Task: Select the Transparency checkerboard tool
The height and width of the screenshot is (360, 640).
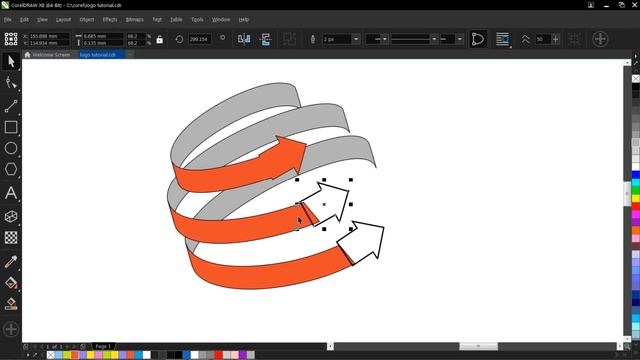Action: point(11,238)
